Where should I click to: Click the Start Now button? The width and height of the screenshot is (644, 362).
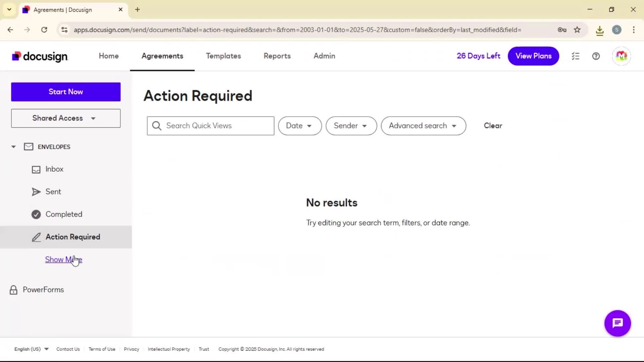click(x=66, y=92)
